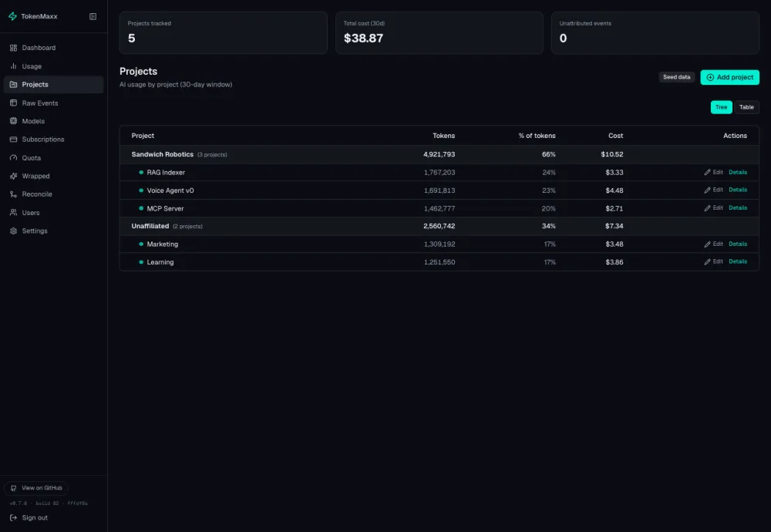Open Reconcile in the sidebar
This screenshot has width=771, height=532.
[x=54, y=194]
